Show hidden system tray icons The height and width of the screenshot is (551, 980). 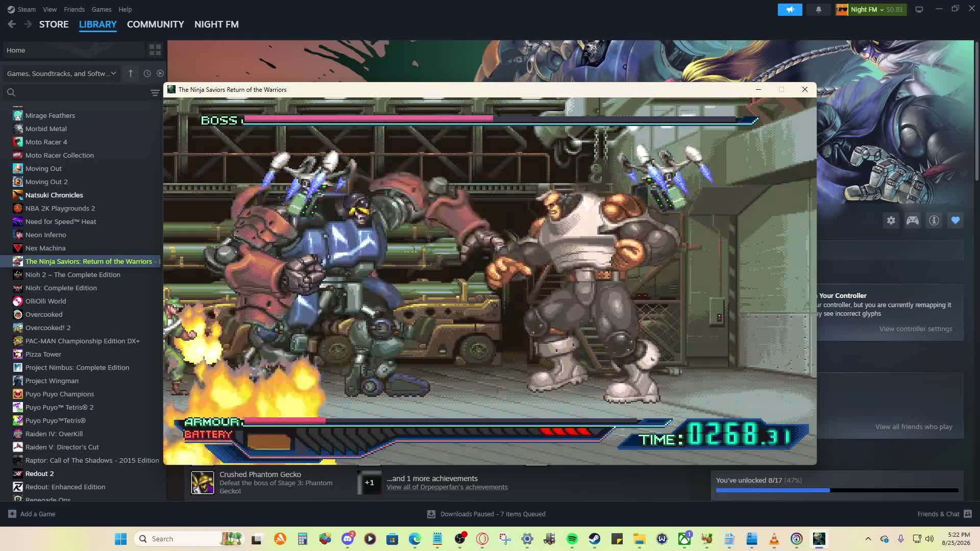(868, 539)
